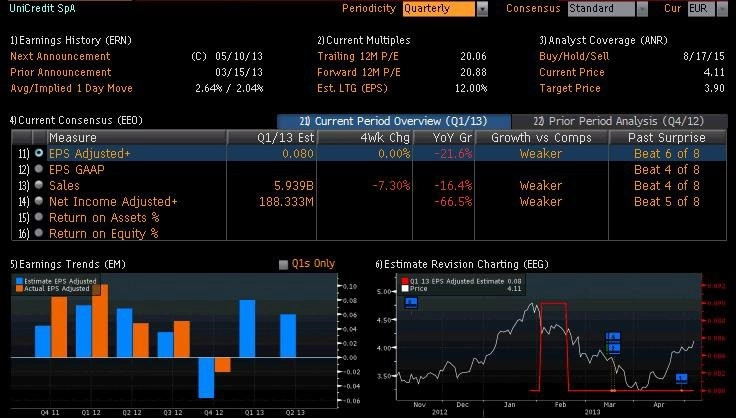Open Current Multiples section

[364, 40]
